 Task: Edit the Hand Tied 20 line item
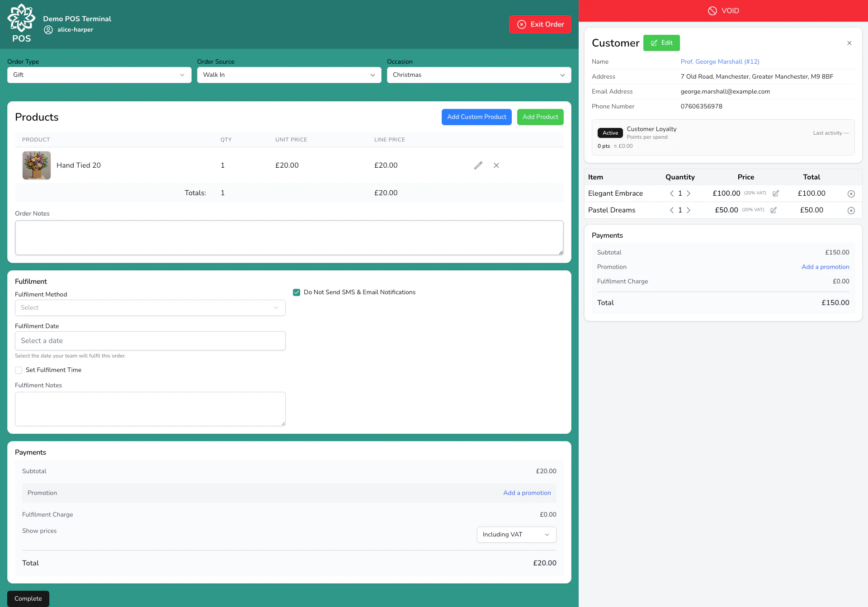pyautogui.click(x=478, y=165)
